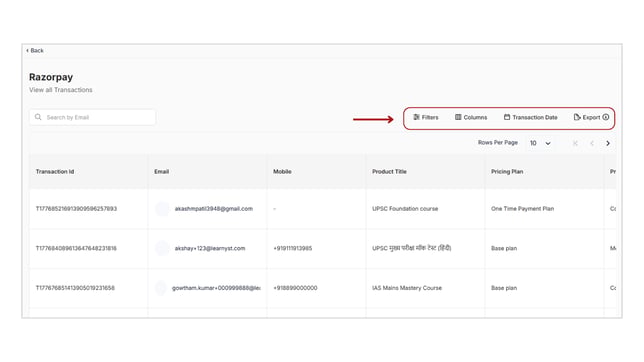Export the transactions list
644x362 pixels.
click(587, 117)
